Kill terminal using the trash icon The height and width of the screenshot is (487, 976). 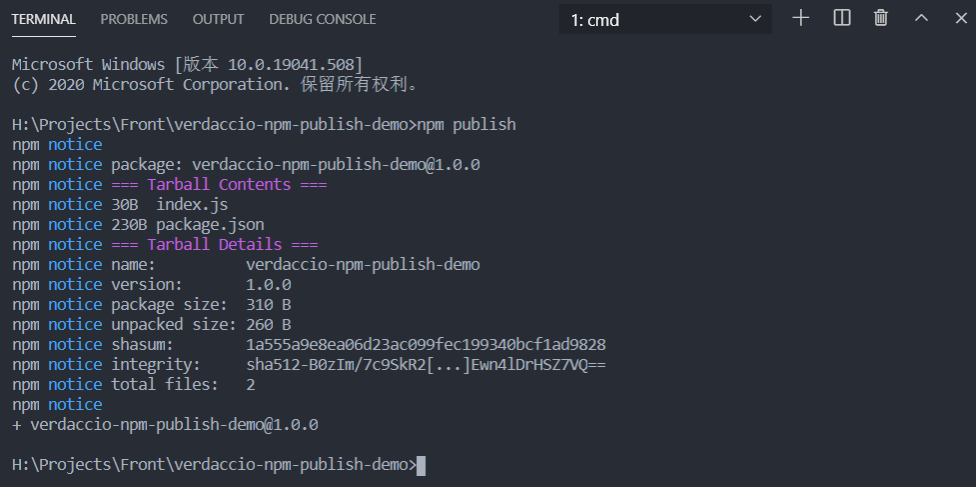pyautogui.click(x=881, y=18)
